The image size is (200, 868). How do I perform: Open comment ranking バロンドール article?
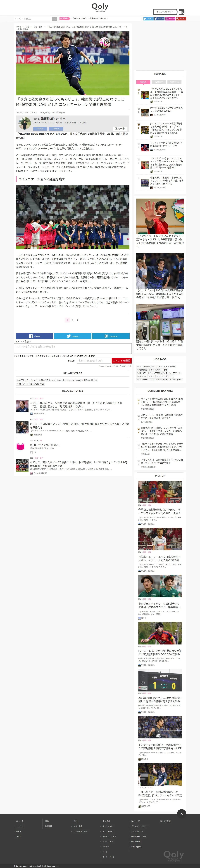(162, 416)
